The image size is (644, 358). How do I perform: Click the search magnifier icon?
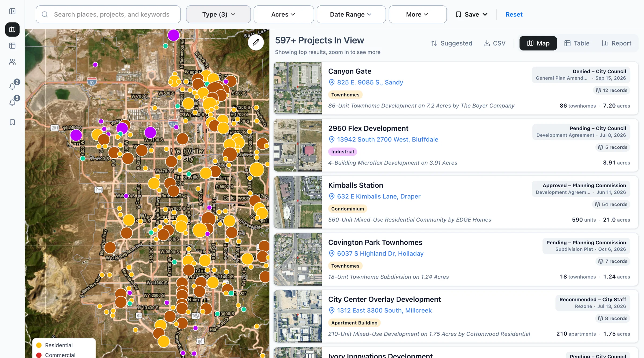point(45,14)
